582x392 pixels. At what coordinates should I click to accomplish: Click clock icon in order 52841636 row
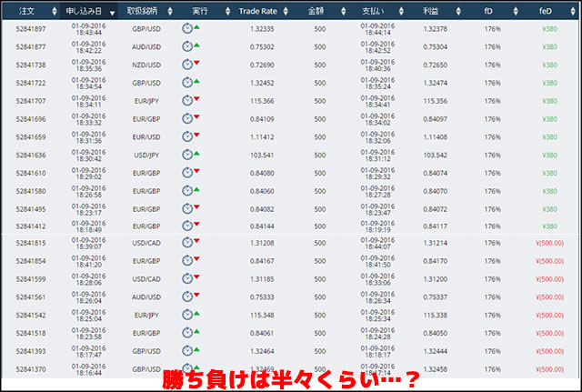coord(187,155)
